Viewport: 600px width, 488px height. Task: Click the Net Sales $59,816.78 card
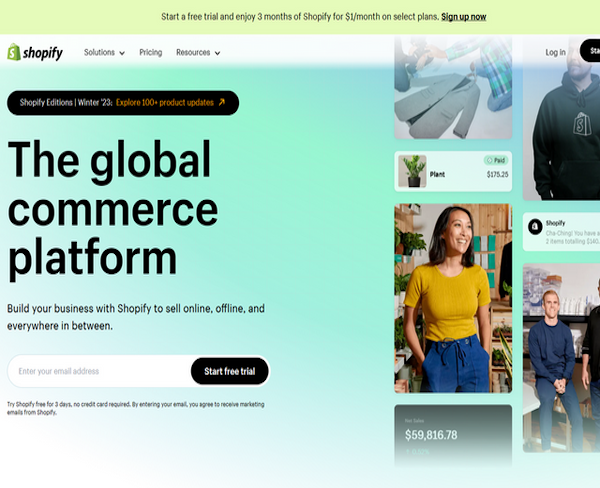tap(453, 436)
